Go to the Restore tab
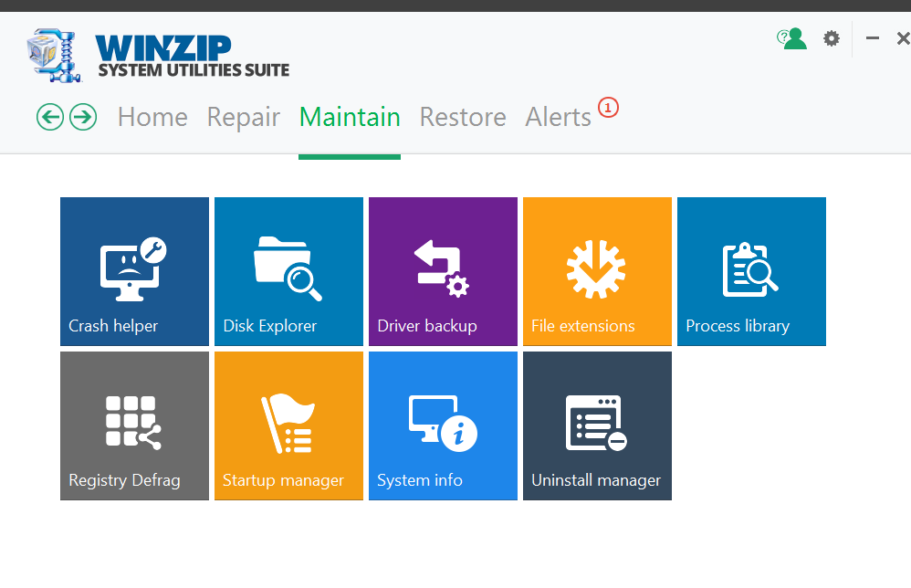 463,117
